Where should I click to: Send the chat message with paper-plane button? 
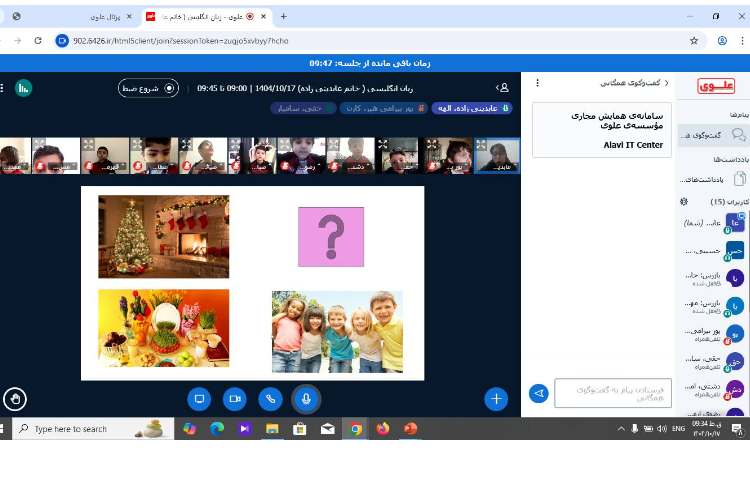(x=539, y=393)
